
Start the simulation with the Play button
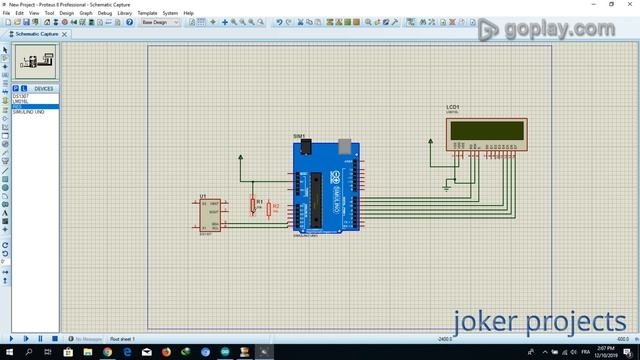(11, 339)
